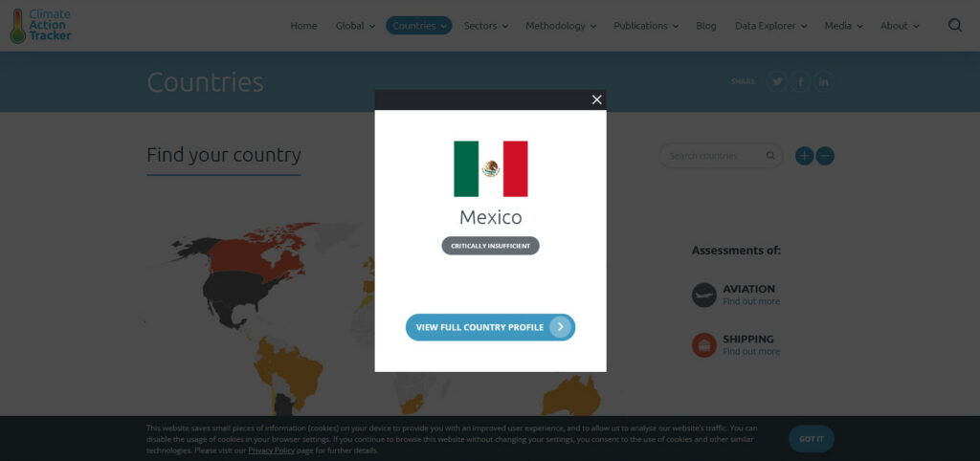980x461 pixels.
Task: Share page via Twitter icon
Action: coord(777,82)
